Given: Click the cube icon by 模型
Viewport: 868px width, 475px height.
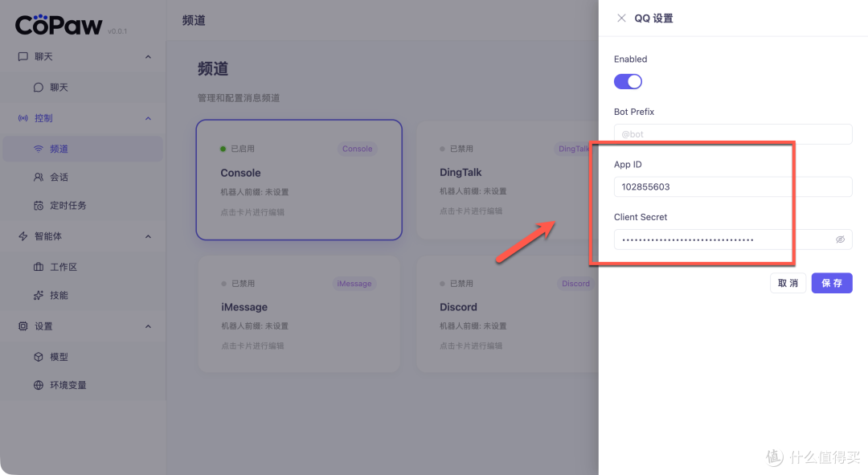Looking at the screenshot, I should tap(39, 357).
